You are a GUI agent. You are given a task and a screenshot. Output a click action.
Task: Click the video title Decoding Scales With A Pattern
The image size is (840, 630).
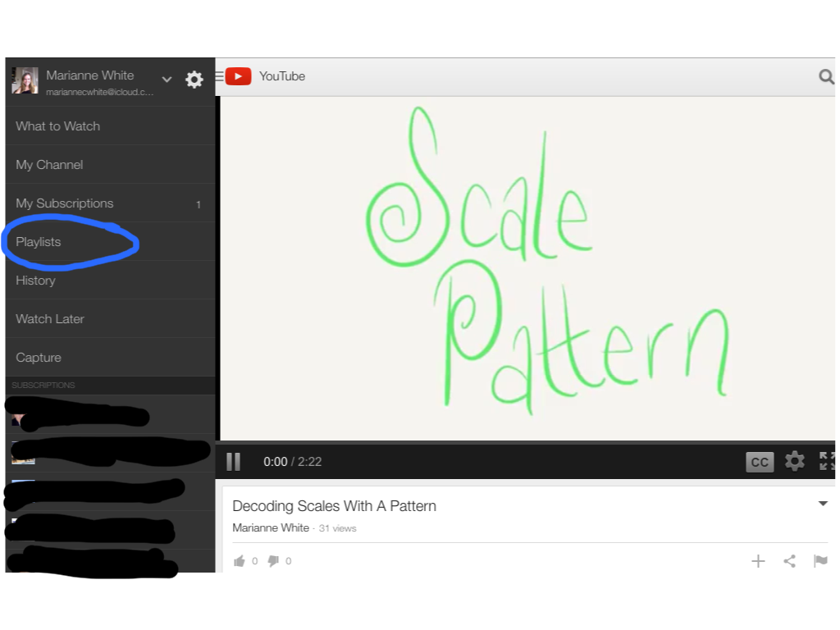pyautogui.click(x=335, y=505)
